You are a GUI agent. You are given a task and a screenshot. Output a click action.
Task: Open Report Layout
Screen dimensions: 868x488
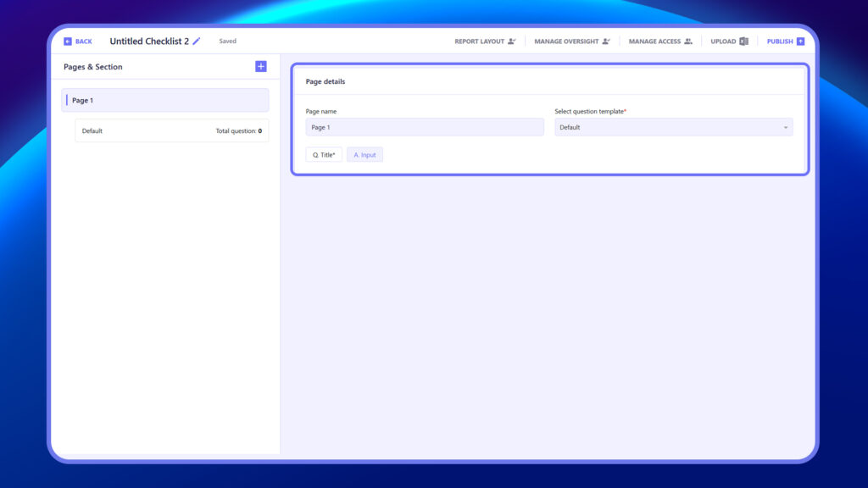click(485, 42)
